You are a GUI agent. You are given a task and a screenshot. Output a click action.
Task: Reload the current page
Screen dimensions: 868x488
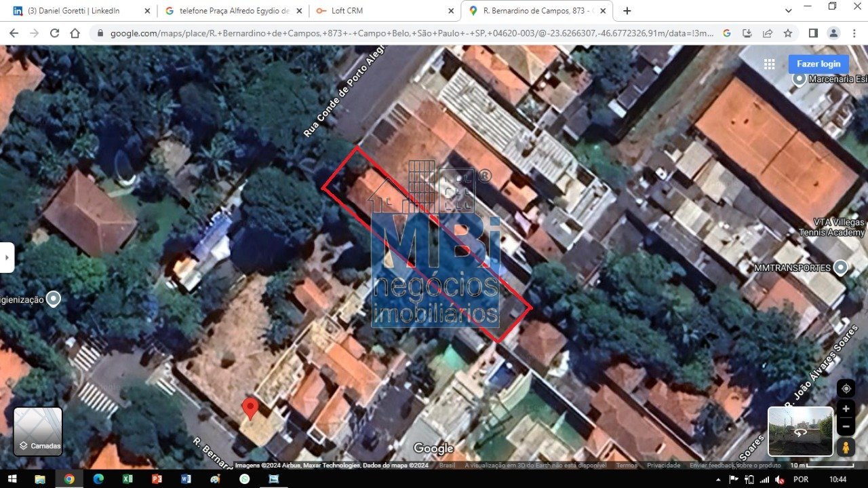(x=54, y=33)
